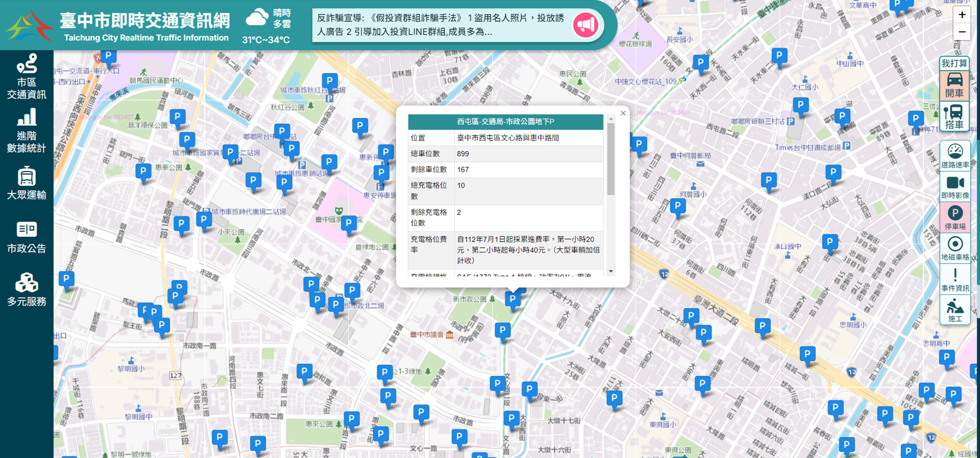
Task: Toggle the 地磁車格 parking sensor layer
Action: tap(955, 248)
